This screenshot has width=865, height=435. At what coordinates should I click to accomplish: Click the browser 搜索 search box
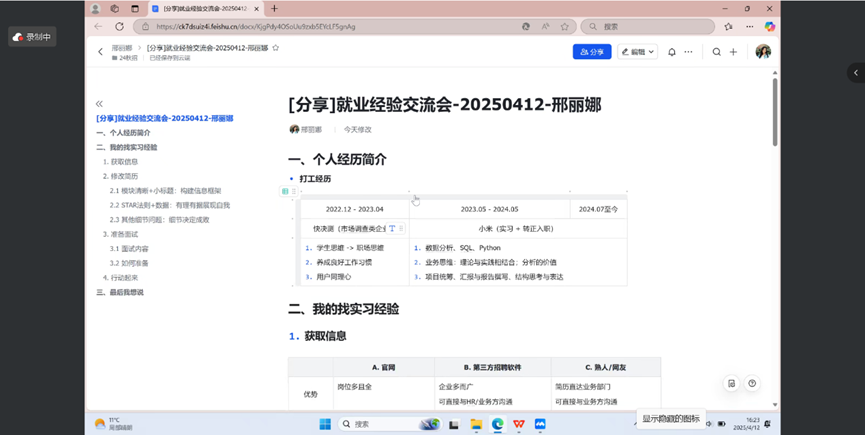click(x=648, y=26)
